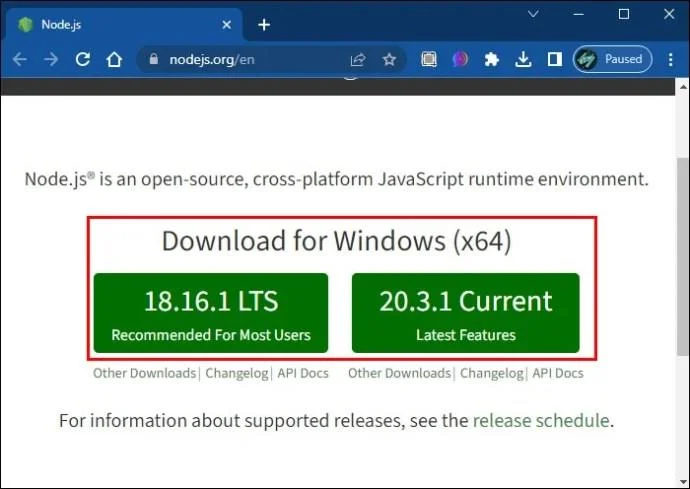The height and width of the screenshot is (489, 690).
Task: Share this page using the share icon
Action: click(x=358, y=59)
